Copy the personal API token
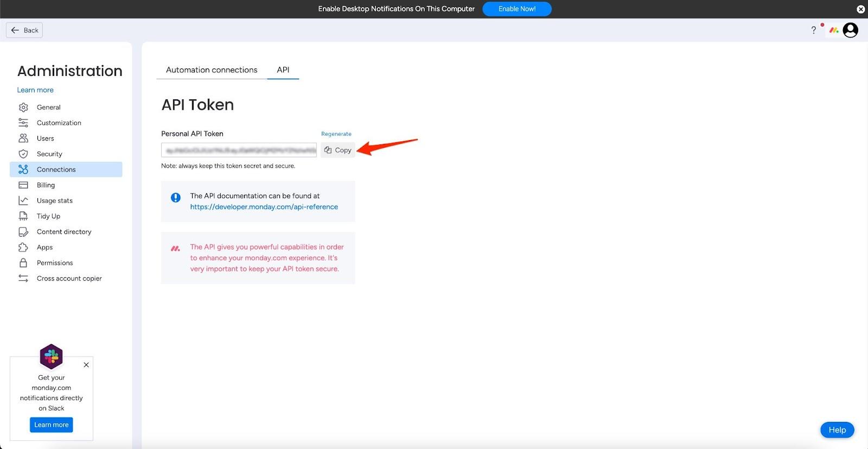 pos(338,150)
